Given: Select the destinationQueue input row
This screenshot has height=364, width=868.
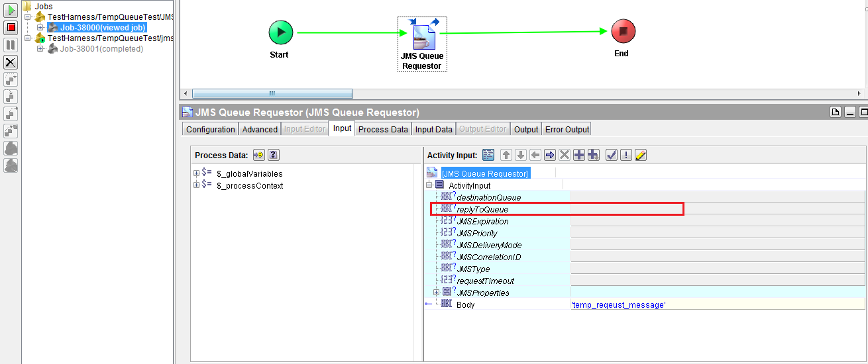Looking at the screenshot, I should [489, 197].
